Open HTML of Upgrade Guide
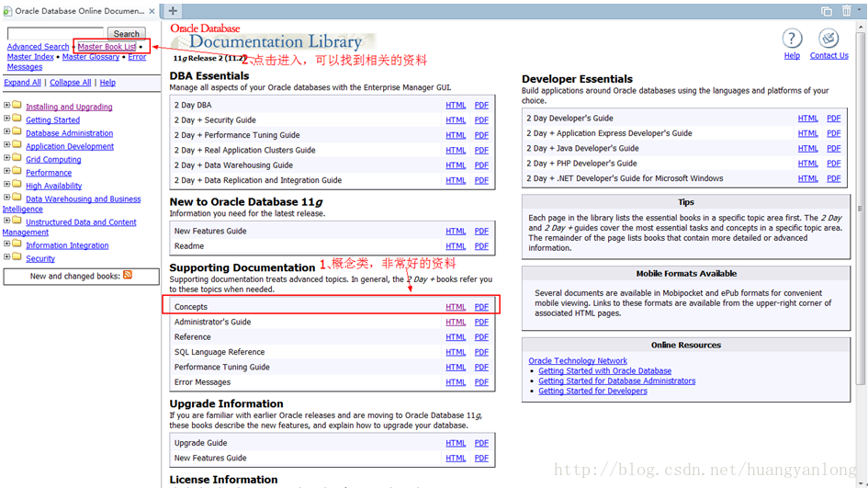The height and width of the screenshot is (488, 868). 456,443
